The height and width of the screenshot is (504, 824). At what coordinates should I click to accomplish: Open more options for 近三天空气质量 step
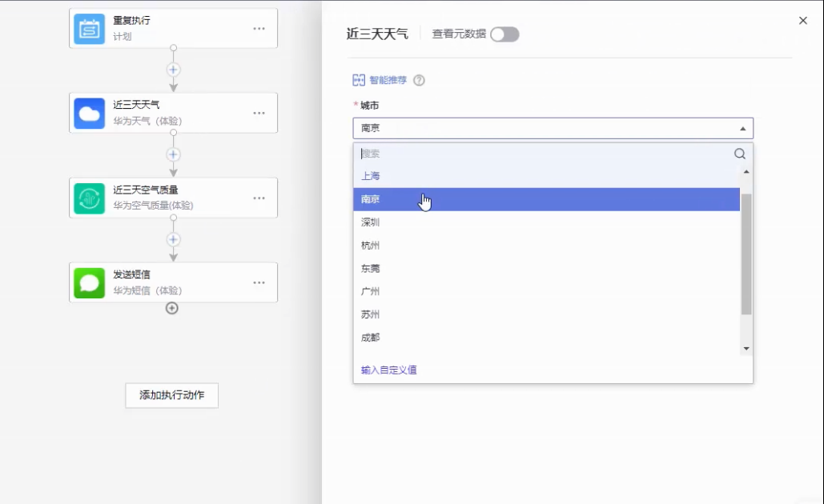(259, 198)
